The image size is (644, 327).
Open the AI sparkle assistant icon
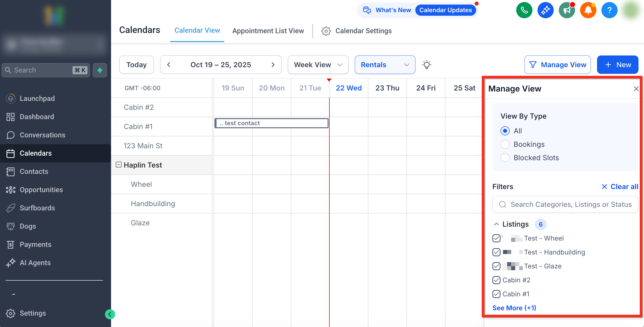[545, 10]
